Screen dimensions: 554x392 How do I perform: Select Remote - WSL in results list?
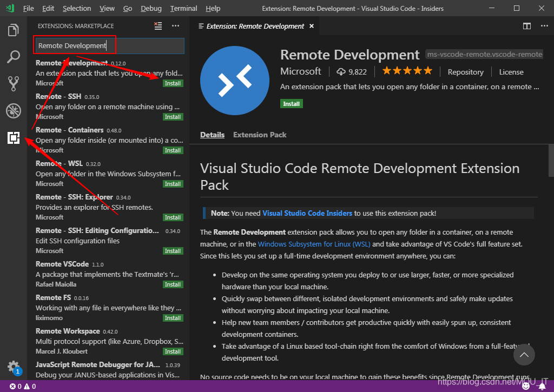pos(108,174)
